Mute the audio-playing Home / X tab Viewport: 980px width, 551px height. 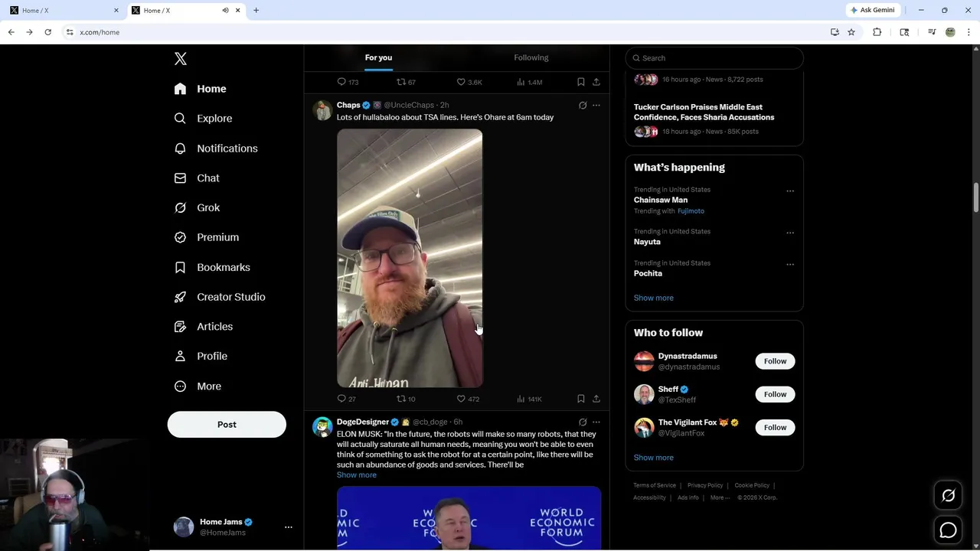click(x=225, y=10)
